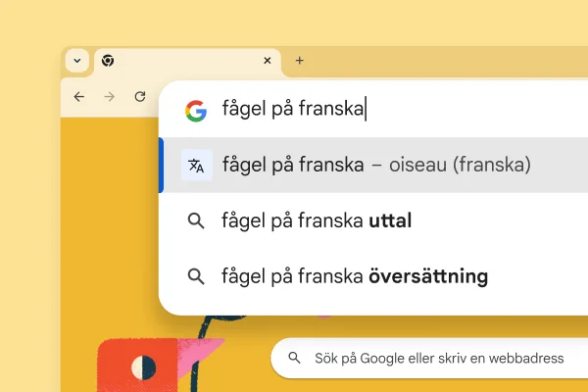Focus the address bar text "fågel på franska"
This screenshot has height=392, width=588.
[x=293, y=110]
